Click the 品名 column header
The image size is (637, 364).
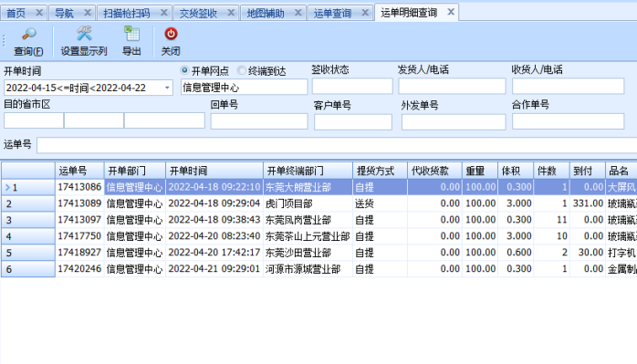(621, 171)
